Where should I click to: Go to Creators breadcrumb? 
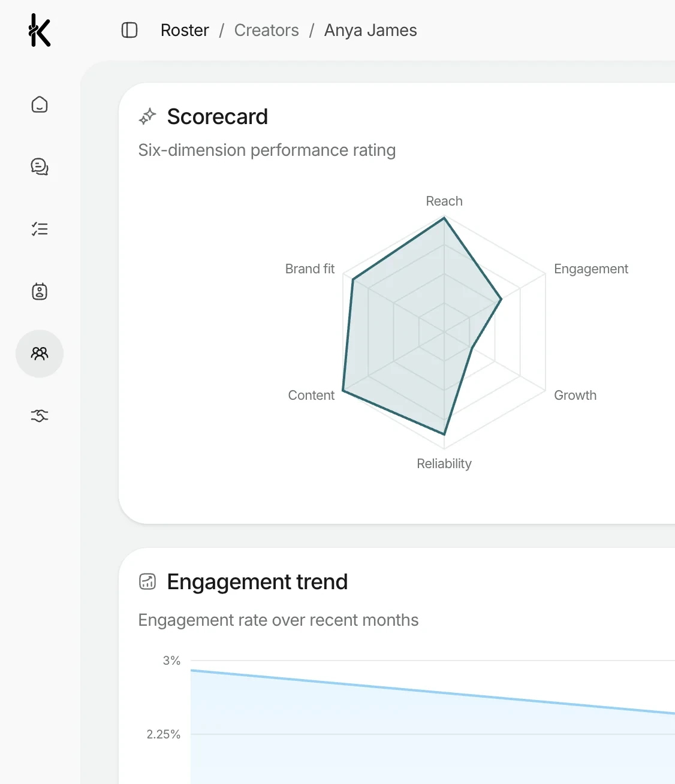(267, 30)
